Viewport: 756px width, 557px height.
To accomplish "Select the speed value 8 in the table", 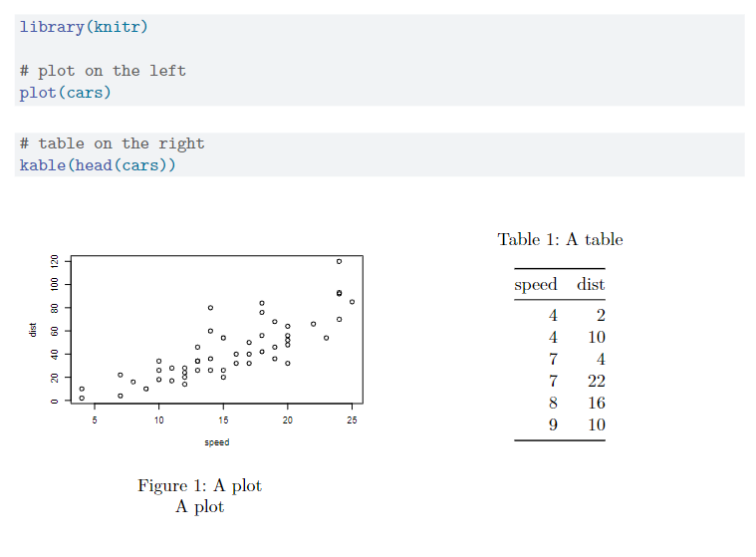I will click(553, 403).
